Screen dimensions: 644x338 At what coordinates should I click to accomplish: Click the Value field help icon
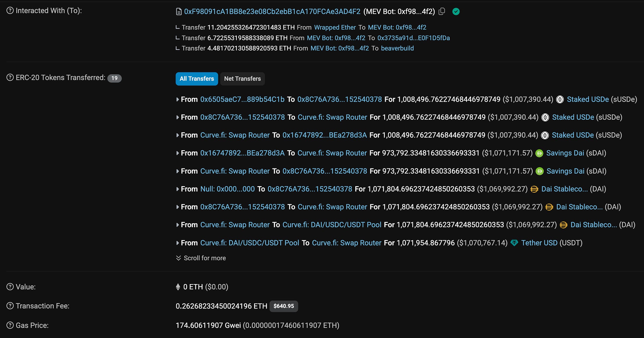10,287
